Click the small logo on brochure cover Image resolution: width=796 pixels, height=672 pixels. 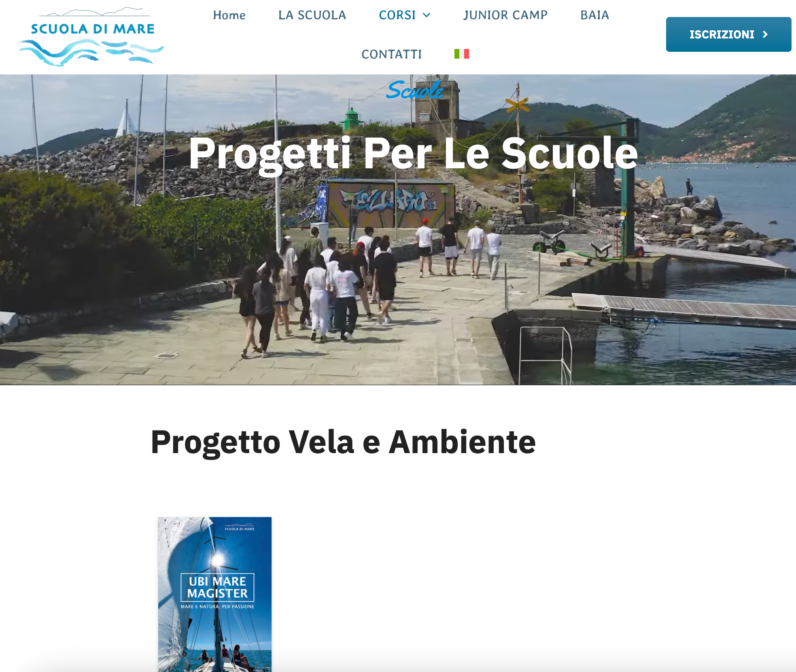240,527
